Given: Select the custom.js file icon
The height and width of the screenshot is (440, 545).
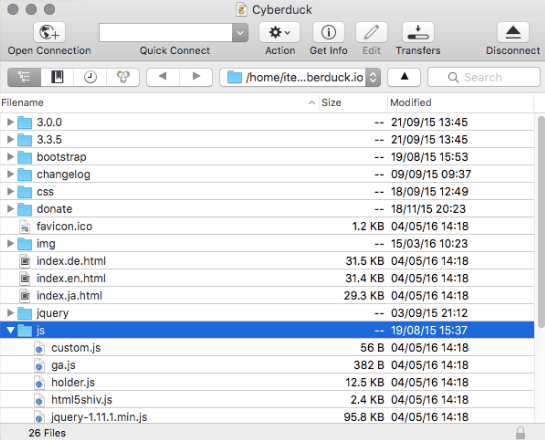Looking at the screenshot, I should click(39, 348).
